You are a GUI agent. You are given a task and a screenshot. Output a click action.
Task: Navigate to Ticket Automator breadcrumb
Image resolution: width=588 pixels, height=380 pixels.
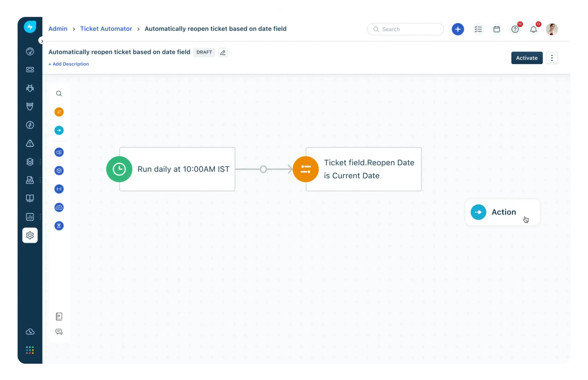(x=106, y=29)
